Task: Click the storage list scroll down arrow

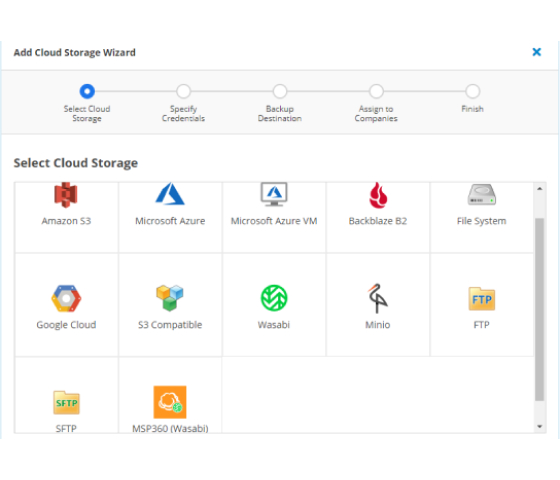Action: pos(540,426)
